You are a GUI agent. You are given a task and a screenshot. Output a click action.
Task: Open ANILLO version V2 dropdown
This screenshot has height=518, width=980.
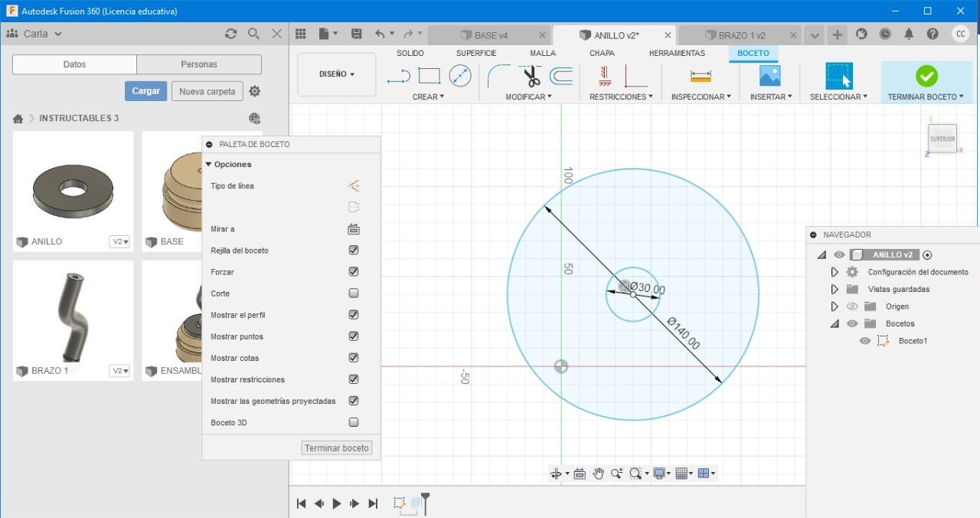tap(120, 241)
